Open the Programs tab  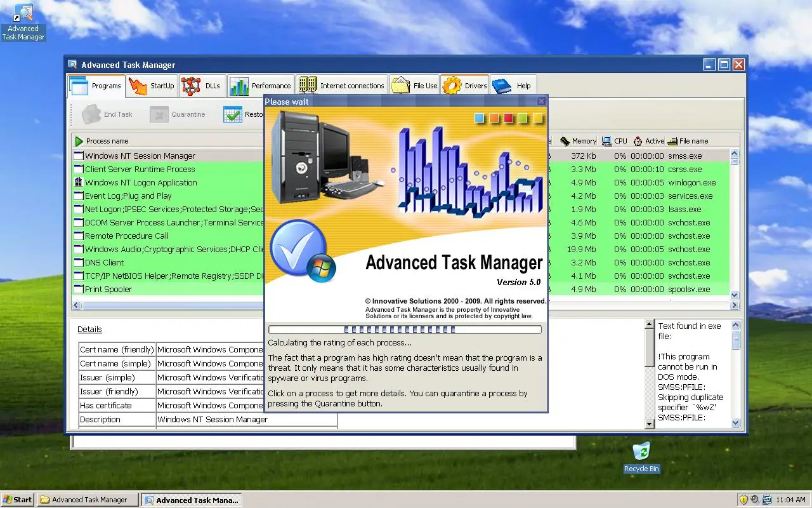click(96, 86)
